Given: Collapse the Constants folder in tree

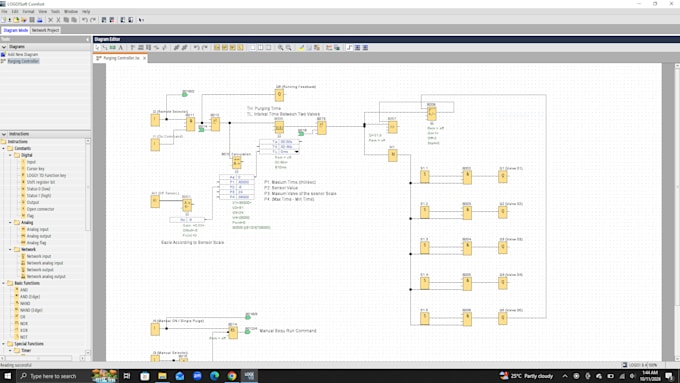Looking at the screenshot, I should pyautogui.click(x=4, y=148).
